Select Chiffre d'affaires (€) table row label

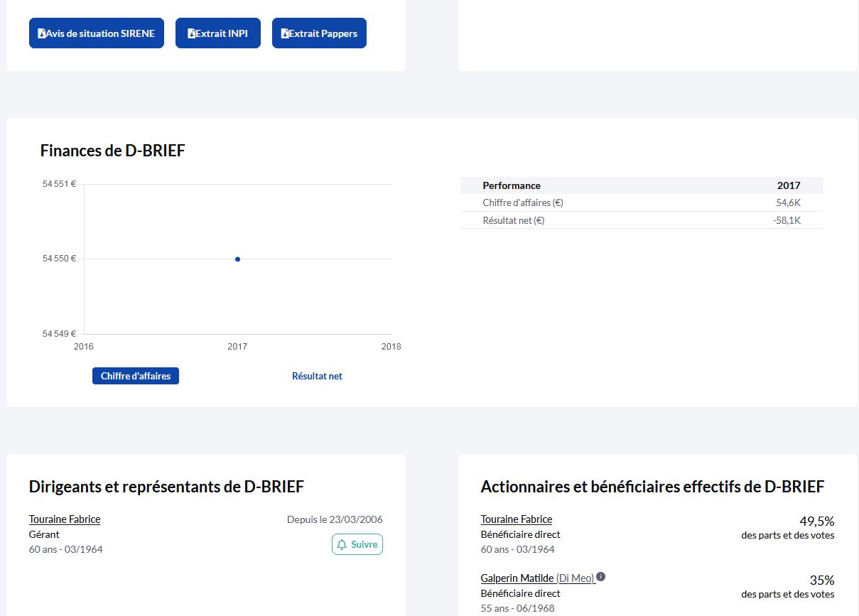click(523, 203)
